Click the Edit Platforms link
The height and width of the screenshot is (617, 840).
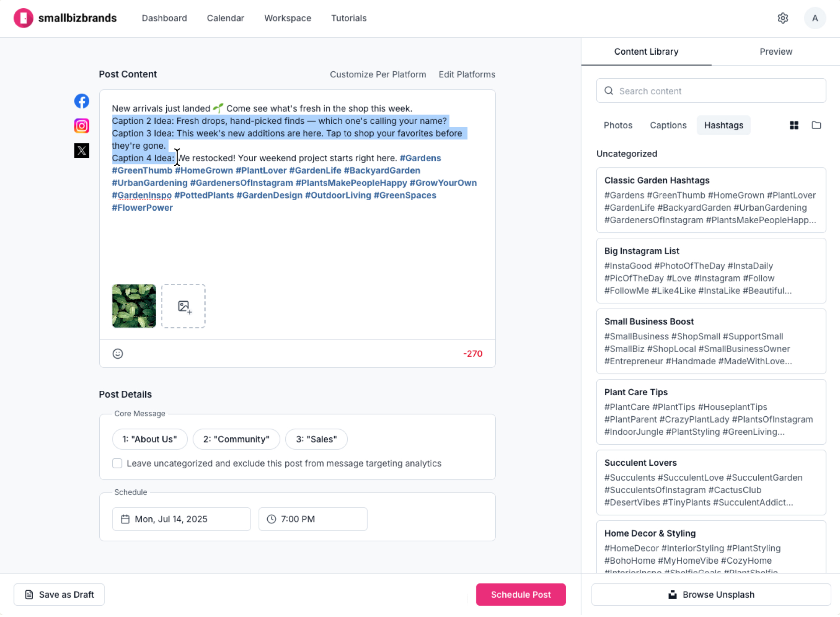tap(467, 74)
